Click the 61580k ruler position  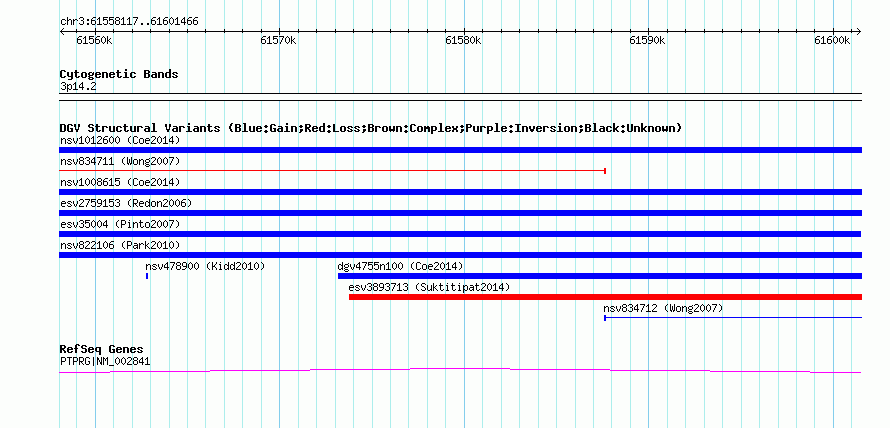point(463,40)
